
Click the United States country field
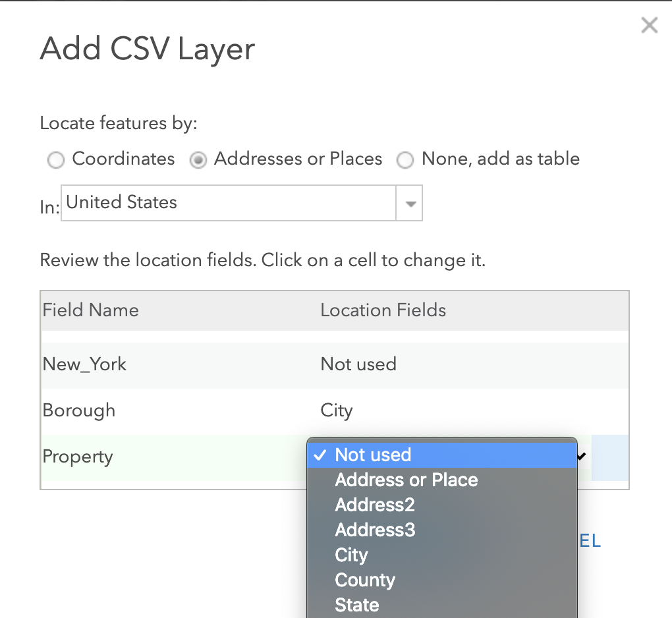pyautogui.click(x=229, y=203)
